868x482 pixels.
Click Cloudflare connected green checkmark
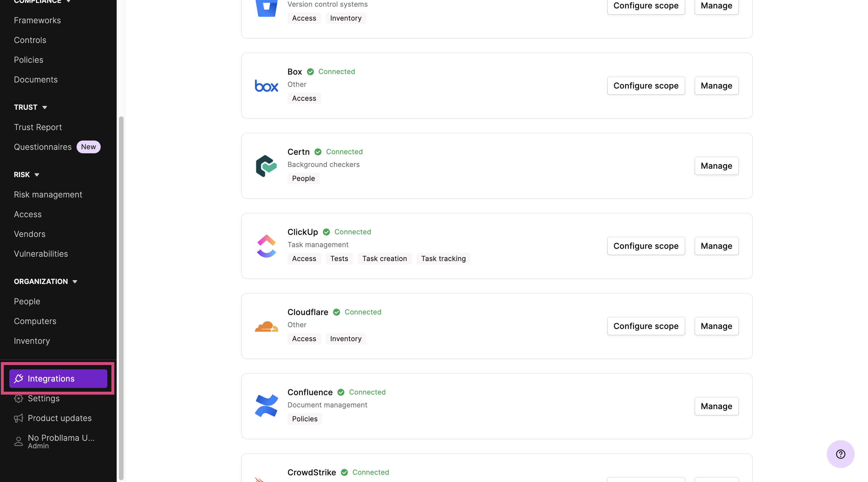click(x=336, y=312)
